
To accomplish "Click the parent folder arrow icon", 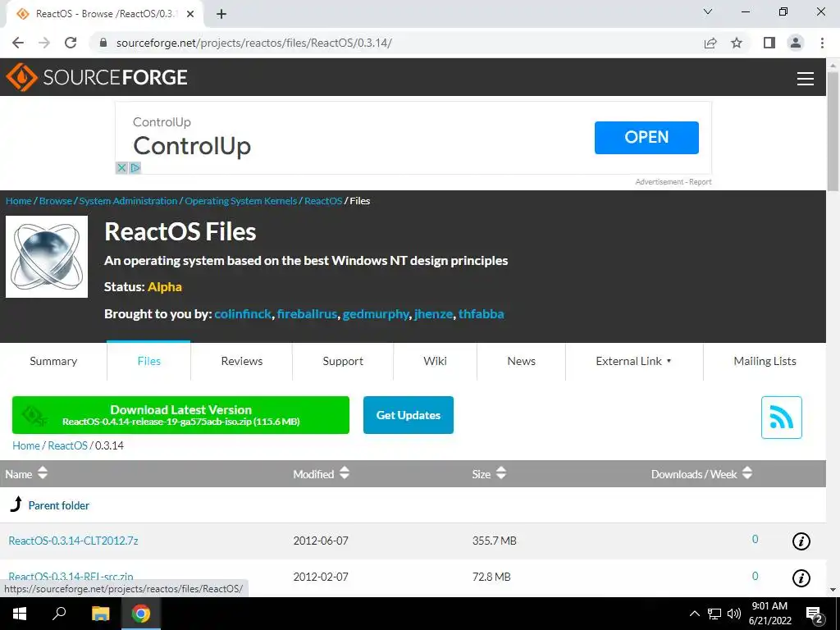I will (16, 504).
